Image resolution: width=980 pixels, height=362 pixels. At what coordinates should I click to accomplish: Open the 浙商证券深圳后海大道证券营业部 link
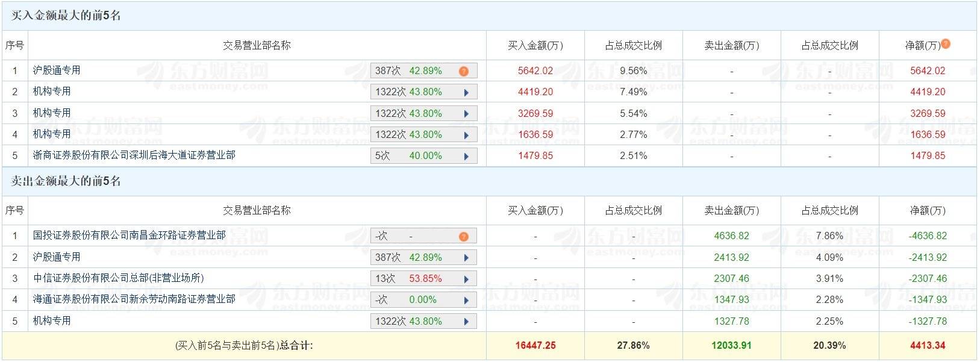click(120, 155)
